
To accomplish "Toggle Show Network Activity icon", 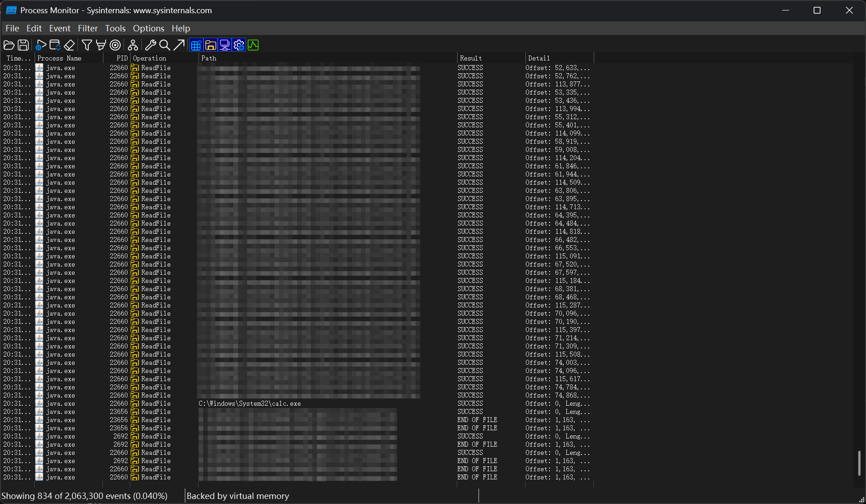I will tap(224, 45).
